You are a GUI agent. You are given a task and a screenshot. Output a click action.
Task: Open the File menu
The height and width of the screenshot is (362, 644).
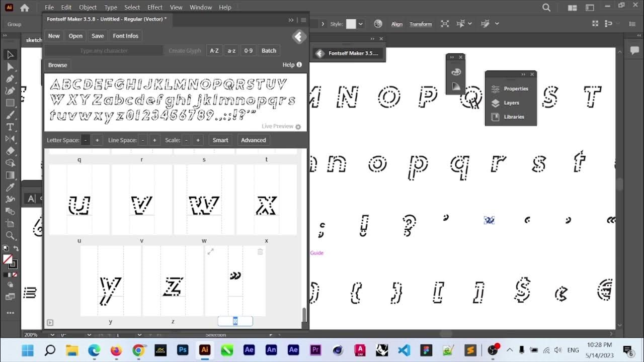[49, 7]
